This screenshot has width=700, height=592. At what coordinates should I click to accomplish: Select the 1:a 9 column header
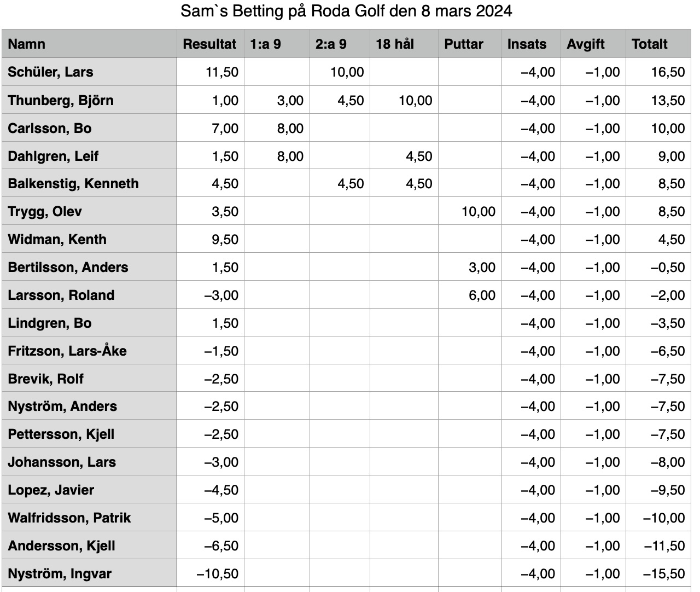pos(277,44)
